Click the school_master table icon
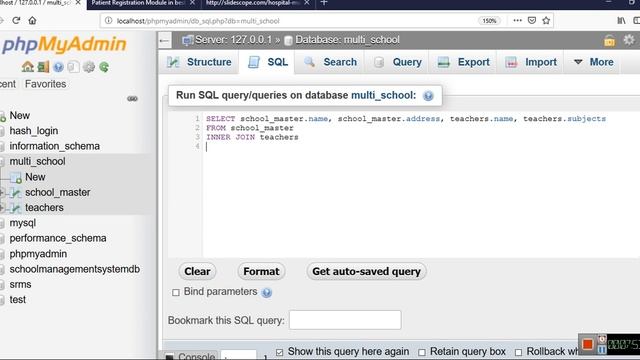This screenshot has height=360, width=640. pos(16,192)
